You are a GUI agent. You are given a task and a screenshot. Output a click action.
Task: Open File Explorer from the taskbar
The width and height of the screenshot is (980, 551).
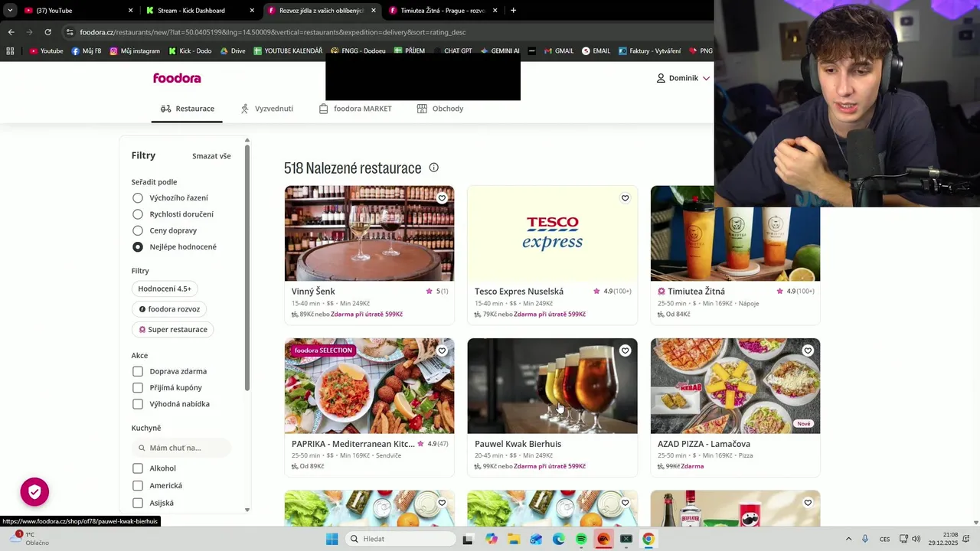514,539
